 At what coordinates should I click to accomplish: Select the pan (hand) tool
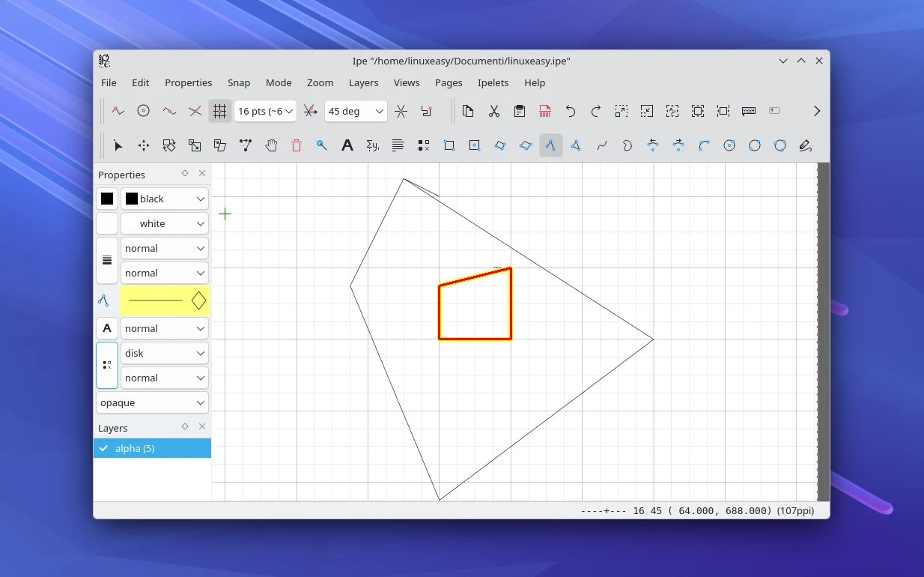coord(271,145)
